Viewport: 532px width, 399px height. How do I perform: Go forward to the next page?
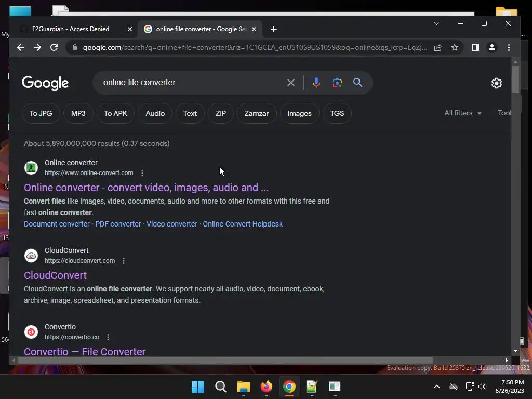(37, 47)
